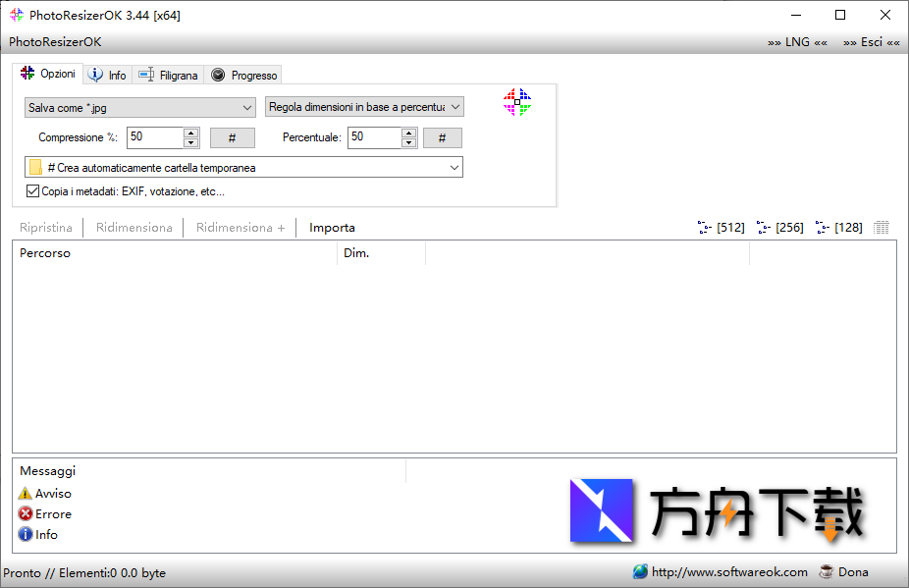Viewport: 909px width, 588px height.
Task: Set thumbnail size to [128]
Action: point(839,228)
